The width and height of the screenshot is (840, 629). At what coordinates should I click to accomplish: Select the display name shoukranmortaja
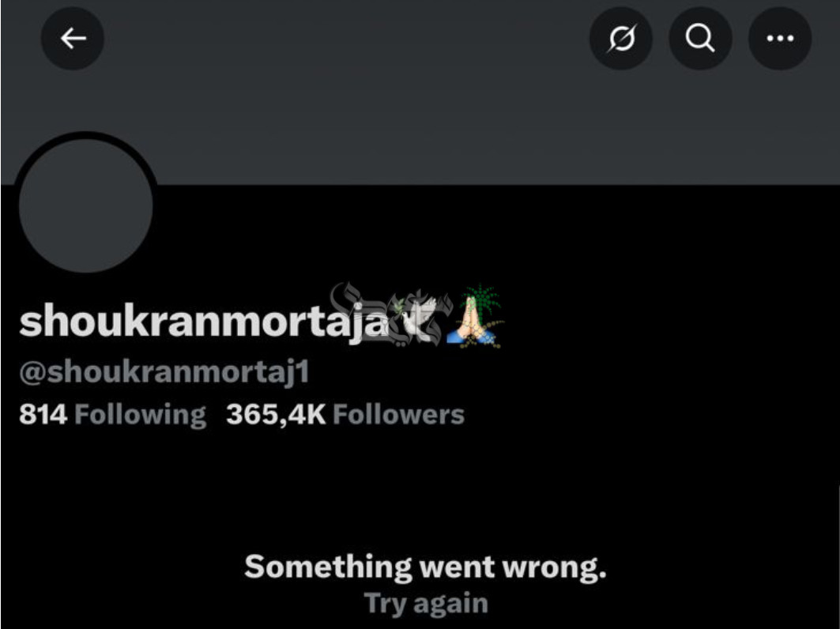(x=204, y=322)
